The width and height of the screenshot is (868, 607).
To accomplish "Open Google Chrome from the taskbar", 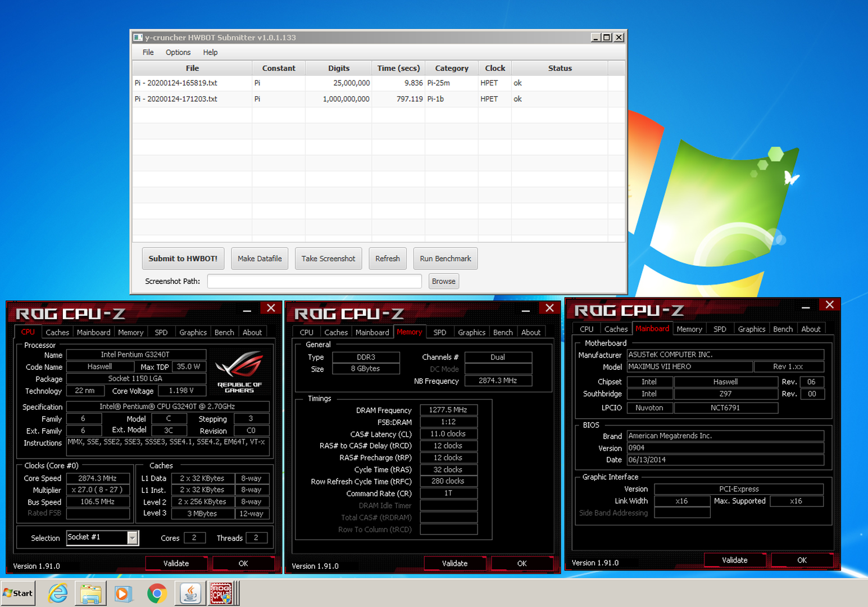I will click(x=157, y=594).
